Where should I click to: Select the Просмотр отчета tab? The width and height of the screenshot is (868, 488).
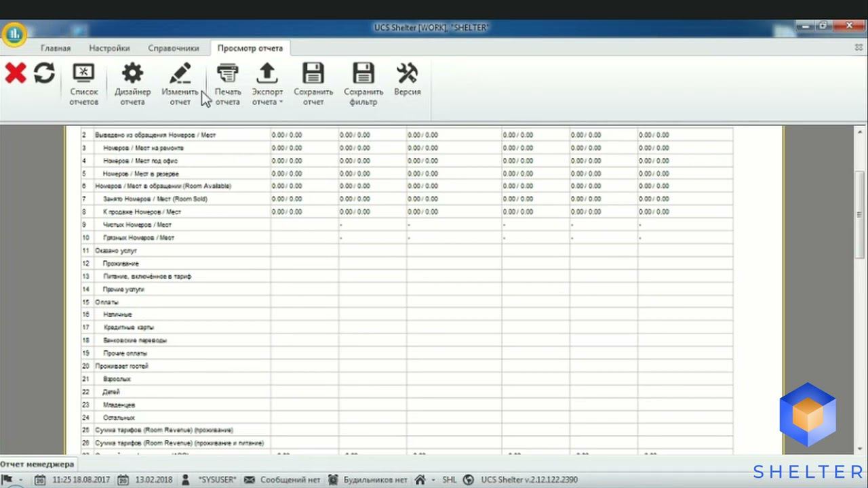[x=250, y=48]
